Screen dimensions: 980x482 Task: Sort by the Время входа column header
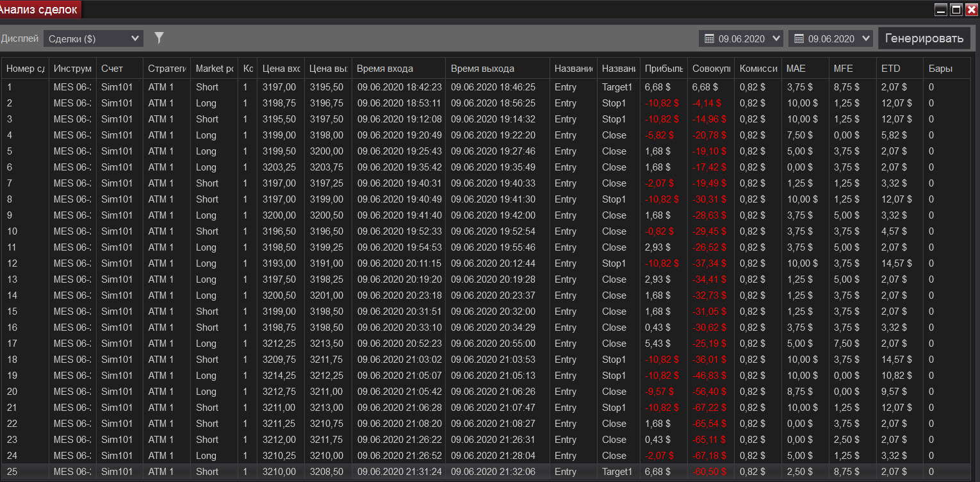click(399, 69)
